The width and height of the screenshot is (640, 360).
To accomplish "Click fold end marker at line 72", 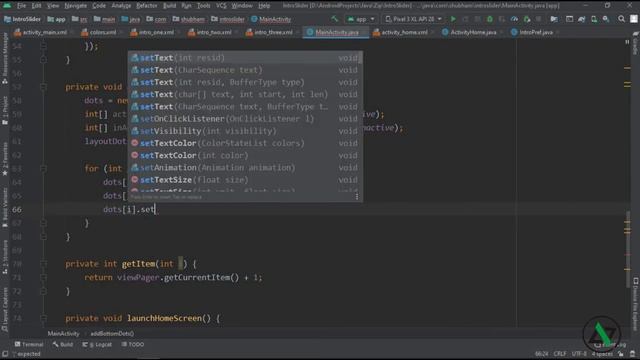I will (43, 291).
